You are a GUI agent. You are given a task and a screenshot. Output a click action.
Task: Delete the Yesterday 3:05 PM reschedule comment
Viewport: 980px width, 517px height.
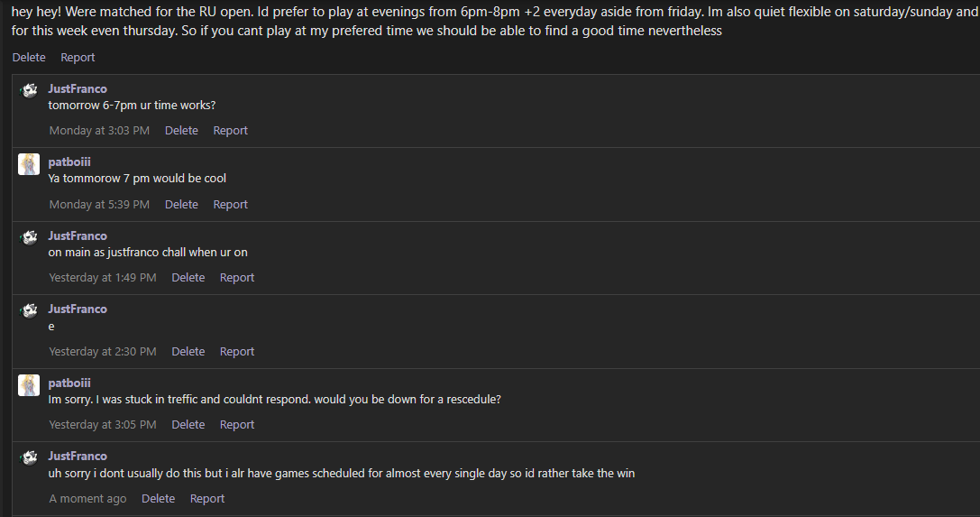coord(188,424)
